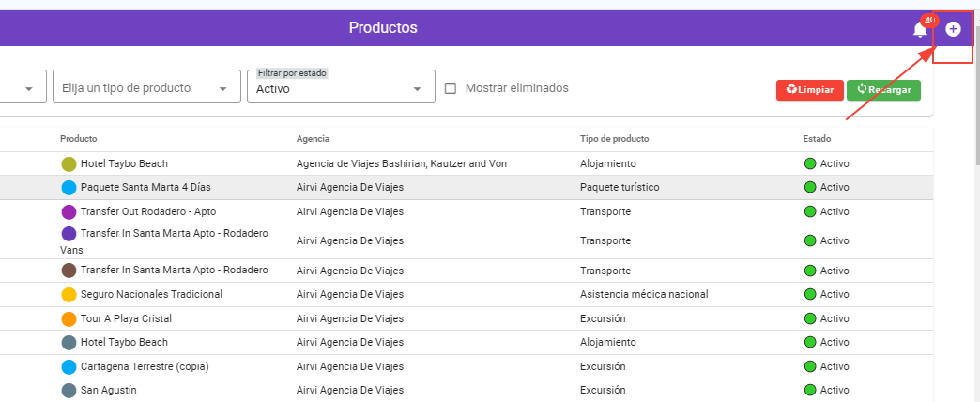Click the olive circle beside first Hotel Taybo Beach
The image size is (980, 402).
pos(69,164)
